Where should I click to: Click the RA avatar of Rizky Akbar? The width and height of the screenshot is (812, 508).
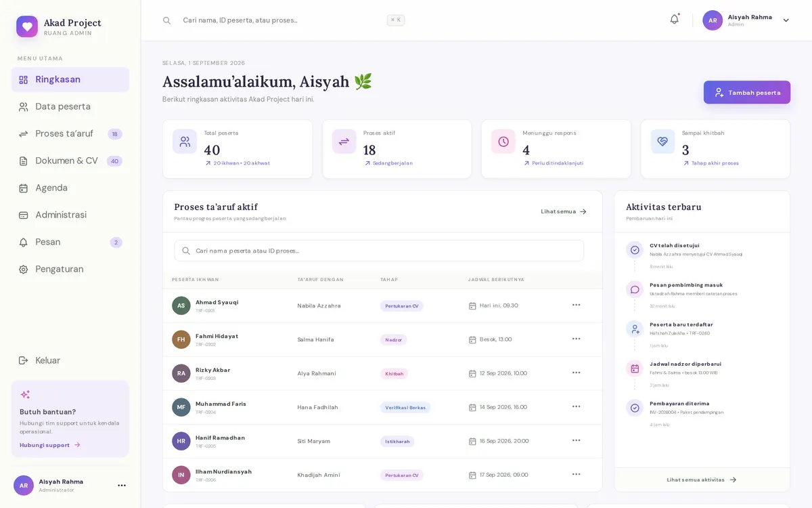(181, 373)
